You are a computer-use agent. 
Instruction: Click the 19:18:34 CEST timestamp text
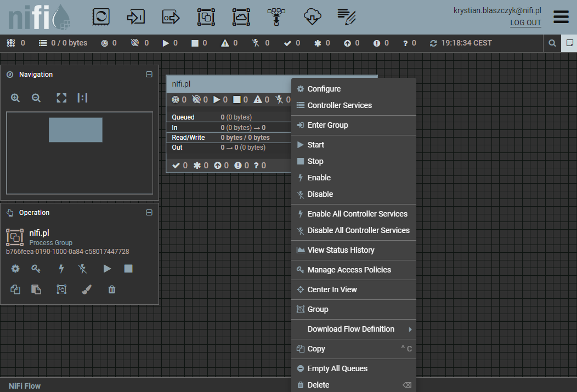(x=466, y=43)
